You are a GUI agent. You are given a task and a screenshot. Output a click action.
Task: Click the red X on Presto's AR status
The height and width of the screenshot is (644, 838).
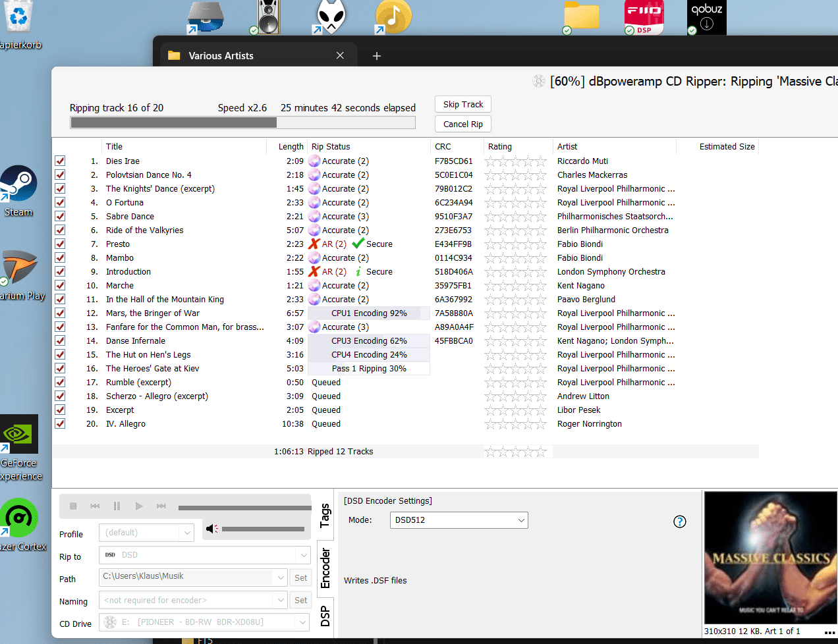click(x=314, y=244)
